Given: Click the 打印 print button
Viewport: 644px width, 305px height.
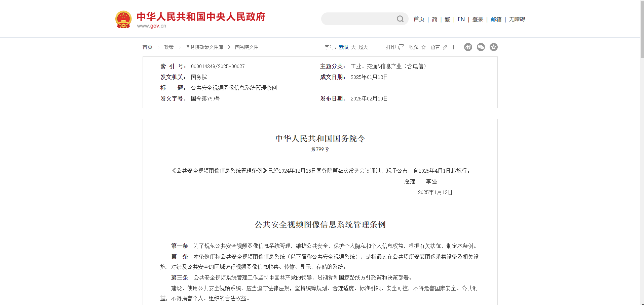Looking at the screenshot, I should pos(391,47).
